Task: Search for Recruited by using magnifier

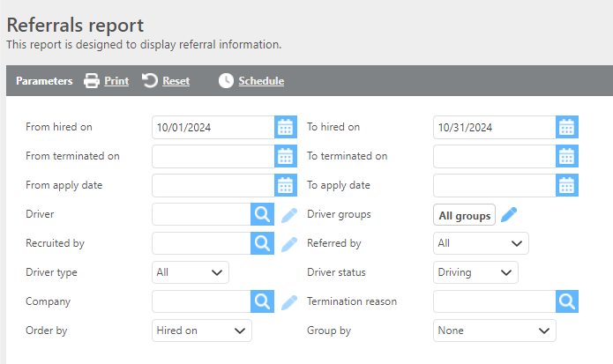Action: 262,243
